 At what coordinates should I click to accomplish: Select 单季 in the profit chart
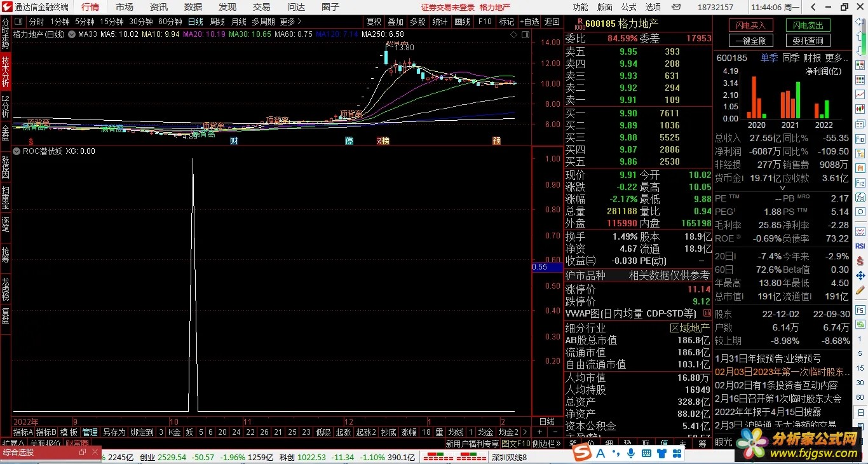[x=769, y=58]
